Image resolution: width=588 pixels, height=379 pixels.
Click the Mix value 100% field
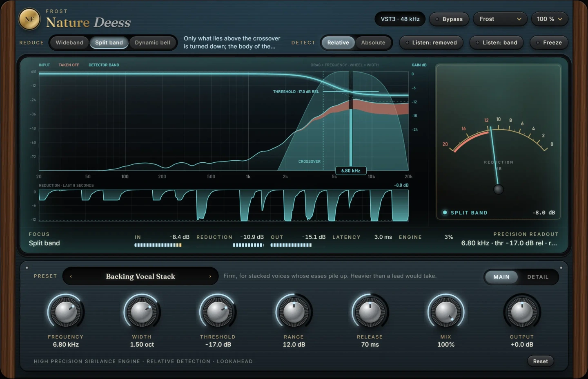[x=446, y=345]
